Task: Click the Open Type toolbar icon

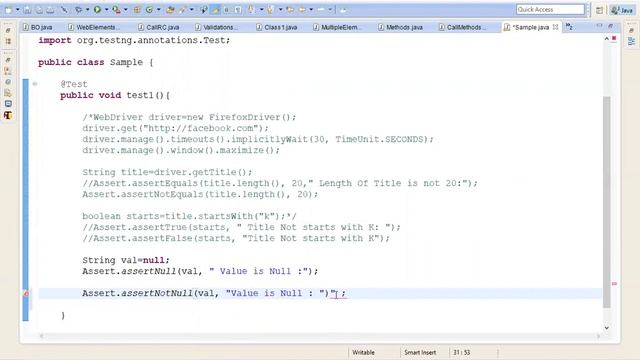Action: pyautogui.click(x=170, y=9)
